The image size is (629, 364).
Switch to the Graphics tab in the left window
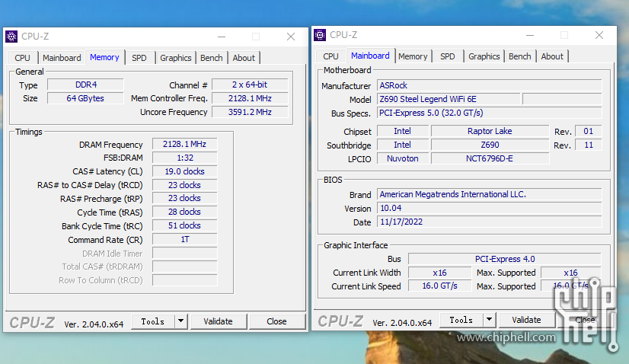pyautogui.click(x=176, y=58)
